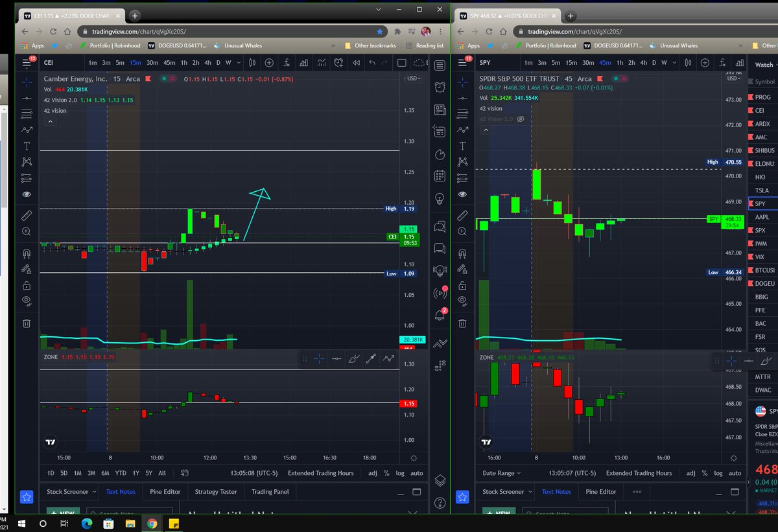Open the USD currency dropdown on SPY chart
The image size is (778, 532).
[734, 78]
